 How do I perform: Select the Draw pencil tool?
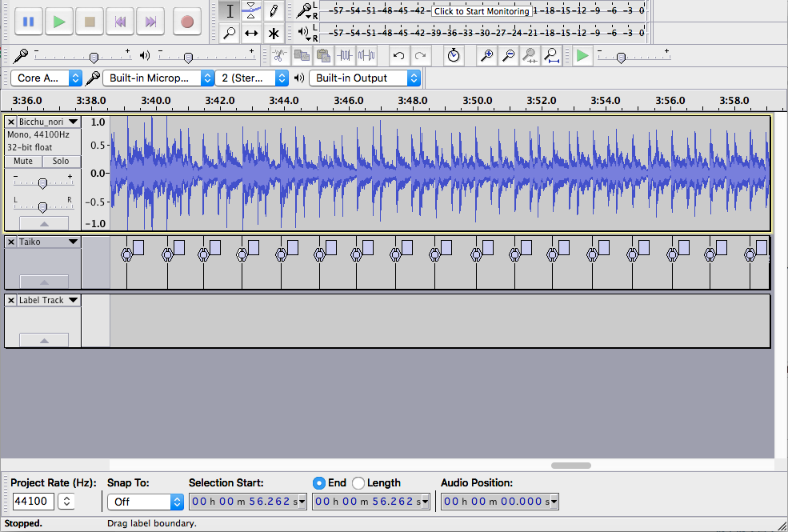click(x=274, y=10)
